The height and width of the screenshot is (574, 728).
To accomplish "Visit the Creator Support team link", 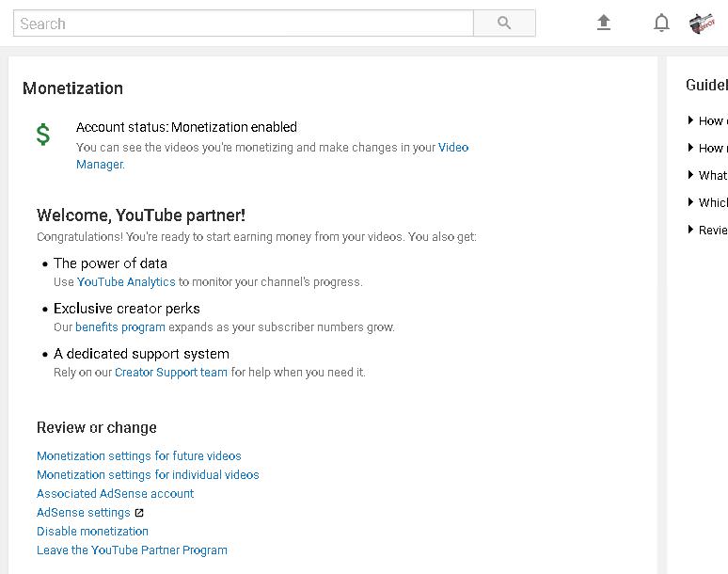I will [x=171, y=372].
